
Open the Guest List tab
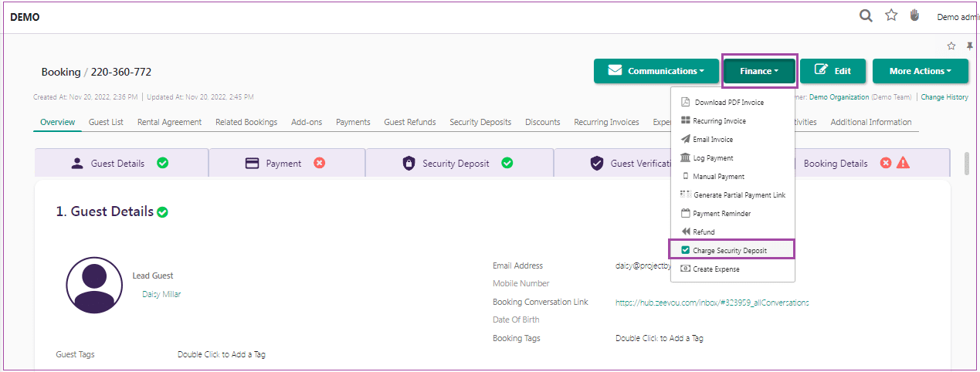click(x=106, y=122)
